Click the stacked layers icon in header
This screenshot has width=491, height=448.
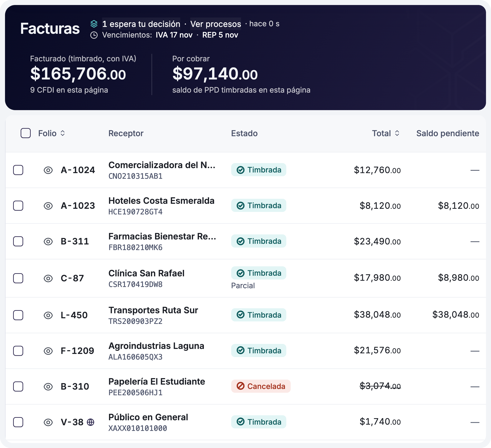pyautogui.click(x=94, y=24)
